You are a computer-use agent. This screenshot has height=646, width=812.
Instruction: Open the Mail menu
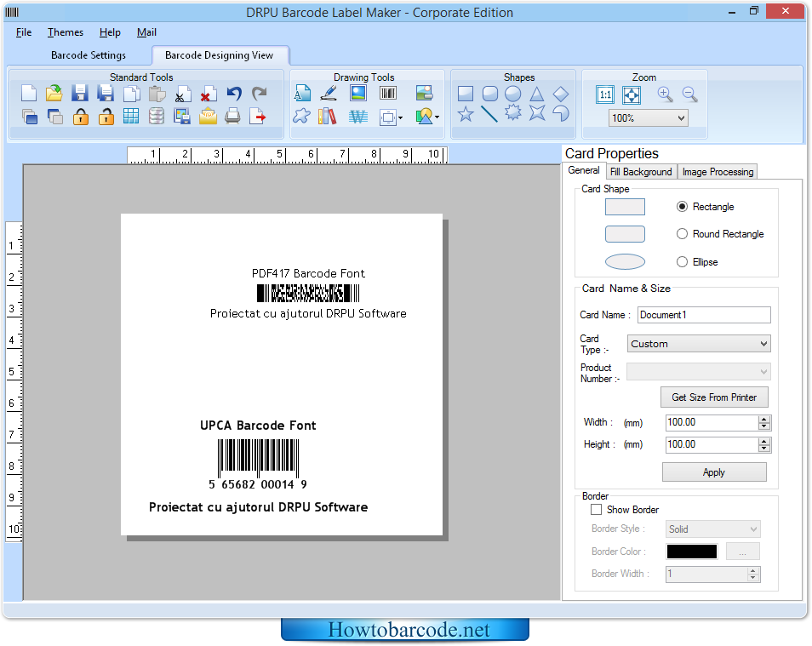[x=146, y=32]
